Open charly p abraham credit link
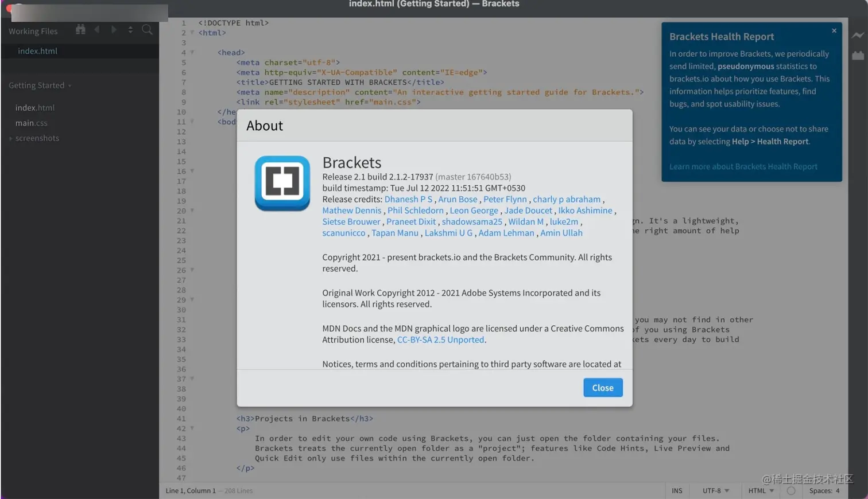868x499 pixels. click(x=567, y=199)
